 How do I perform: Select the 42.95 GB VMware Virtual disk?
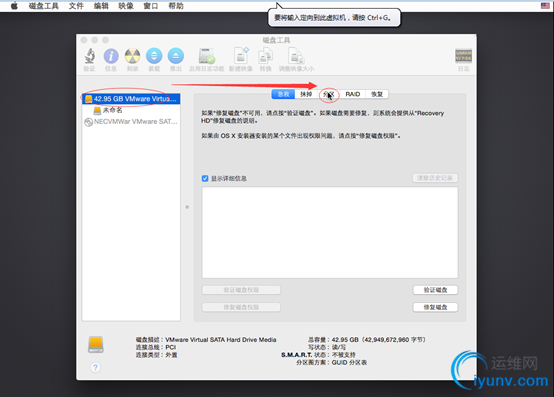click(x=131, y=99)
